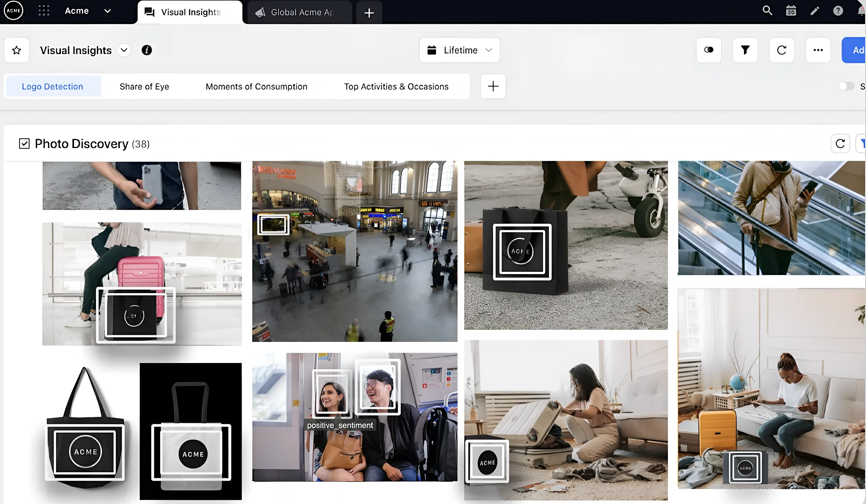This screenshot has height=504, width=866.
Task: Open the app launcher grid icon
Action: click(44, 11)
